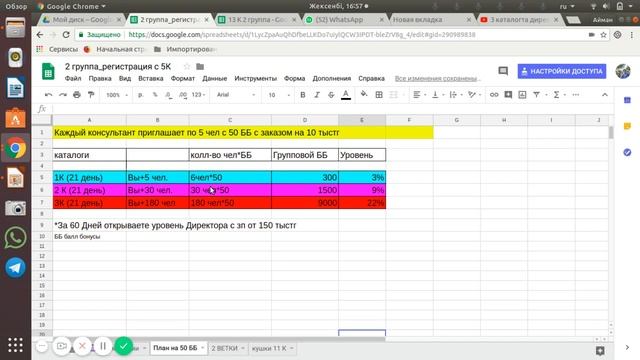
Task: Open the font size 10 dropdown
Action: tap(279, 95)
